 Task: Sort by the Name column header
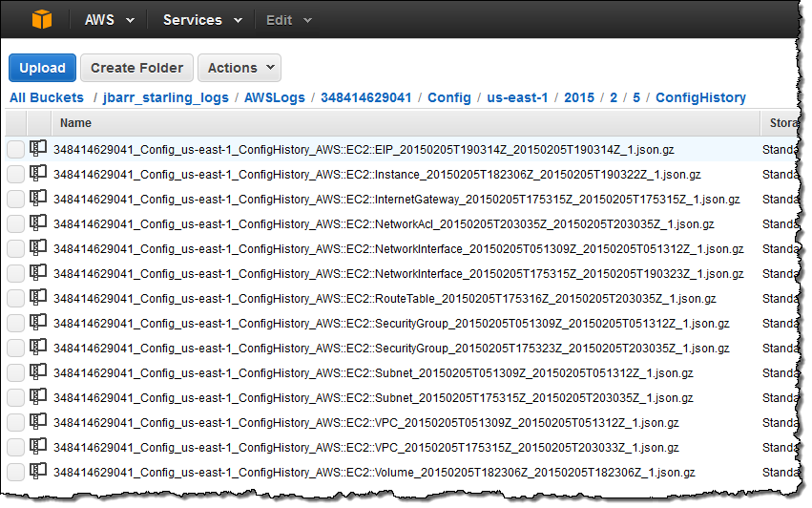click(x=76, y=122)
